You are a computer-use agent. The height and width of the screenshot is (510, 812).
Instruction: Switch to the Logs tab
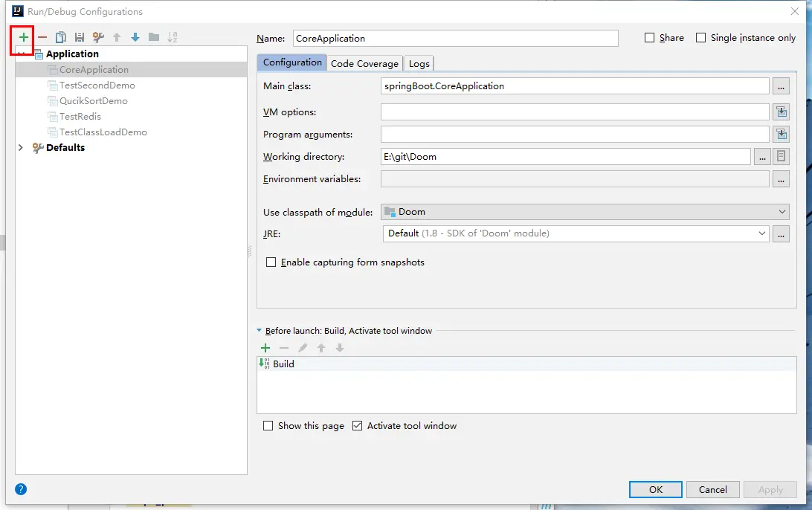(419, 63)
